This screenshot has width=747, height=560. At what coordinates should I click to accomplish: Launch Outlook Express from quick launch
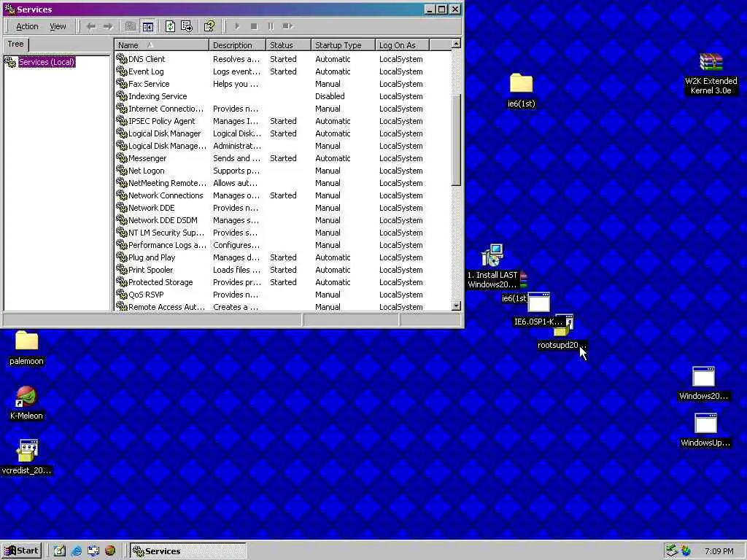[93, 551]
